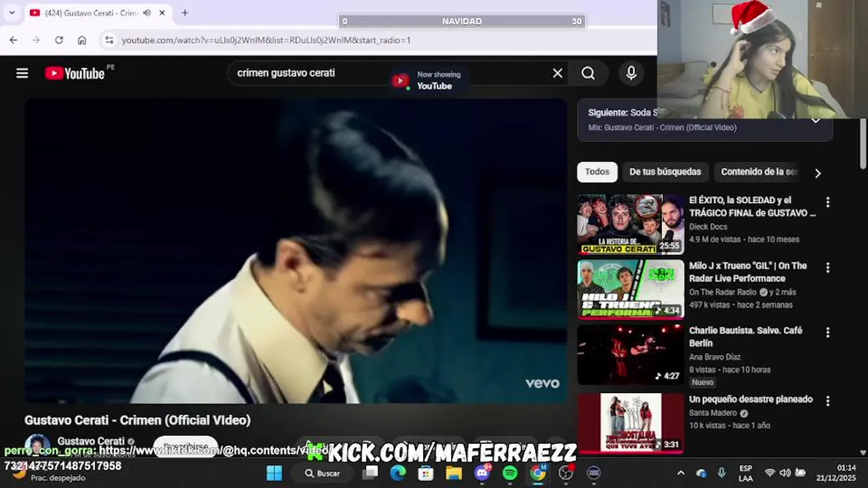Expand the Mix playlist panel chevron

(x=816, y=120)
